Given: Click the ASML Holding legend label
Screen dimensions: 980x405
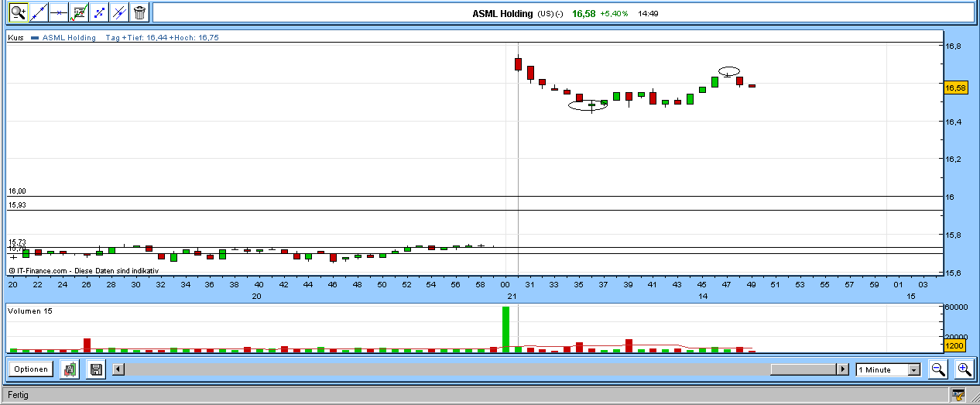Looking at the screenshot, I should (69, 37).
